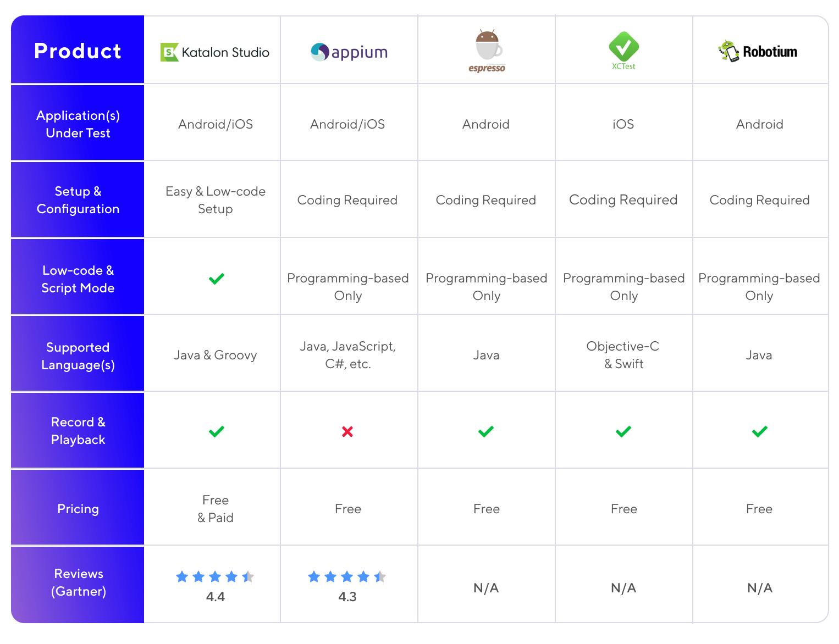Click the Katalon Studio logo
Viewport: 839px width, 644px height.
(214, 52)
